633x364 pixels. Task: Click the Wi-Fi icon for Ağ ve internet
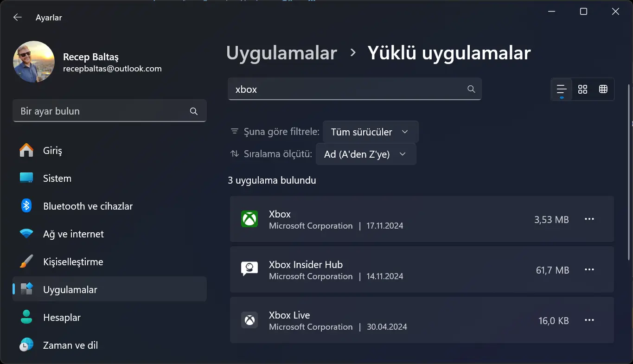[x=26, y=234]
